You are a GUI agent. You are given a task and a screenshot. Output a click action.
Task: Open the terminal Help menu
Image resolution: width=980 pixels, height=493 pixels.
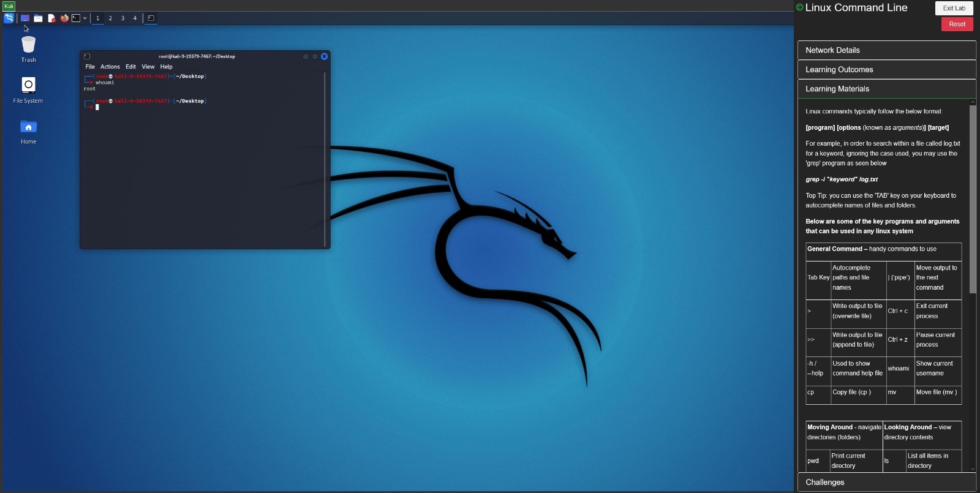pos(166,67)
